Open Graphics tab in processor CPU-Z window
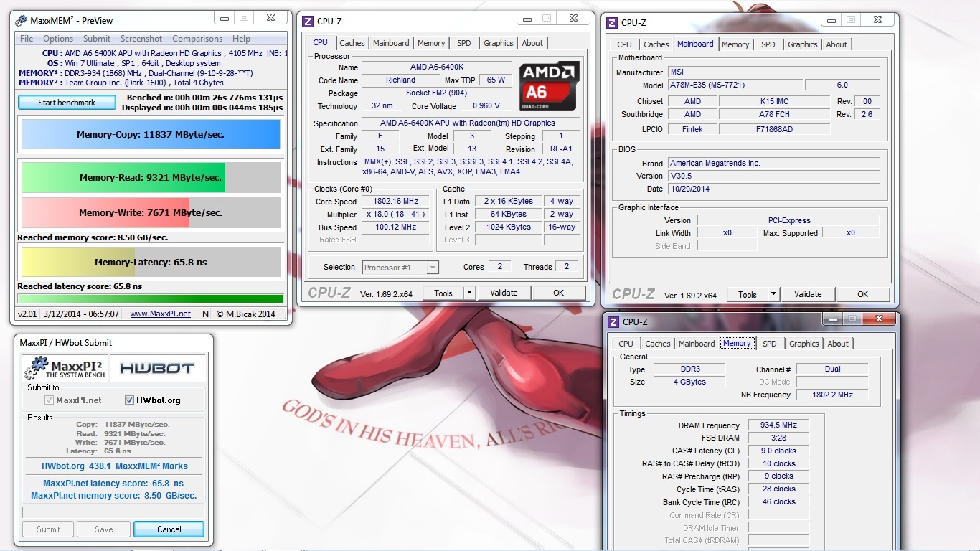Screen dimensions: 980x551 499,43
